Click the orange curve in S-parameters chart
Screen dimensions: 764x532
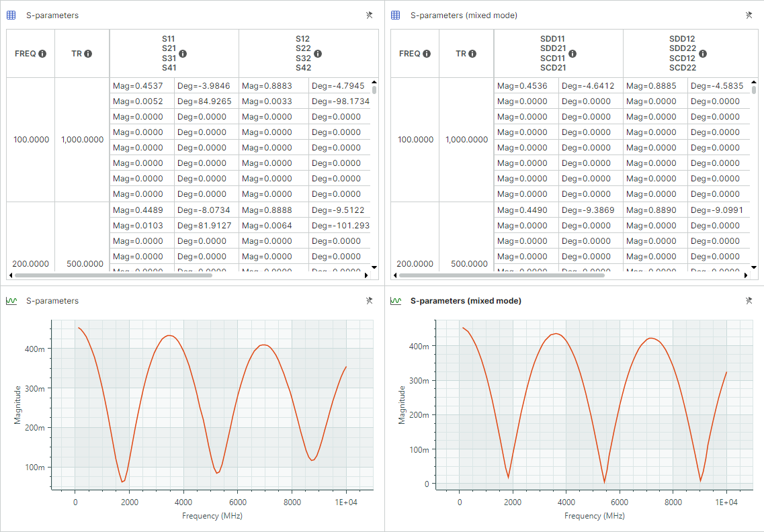pyautogui.click(x=169, y=336)
